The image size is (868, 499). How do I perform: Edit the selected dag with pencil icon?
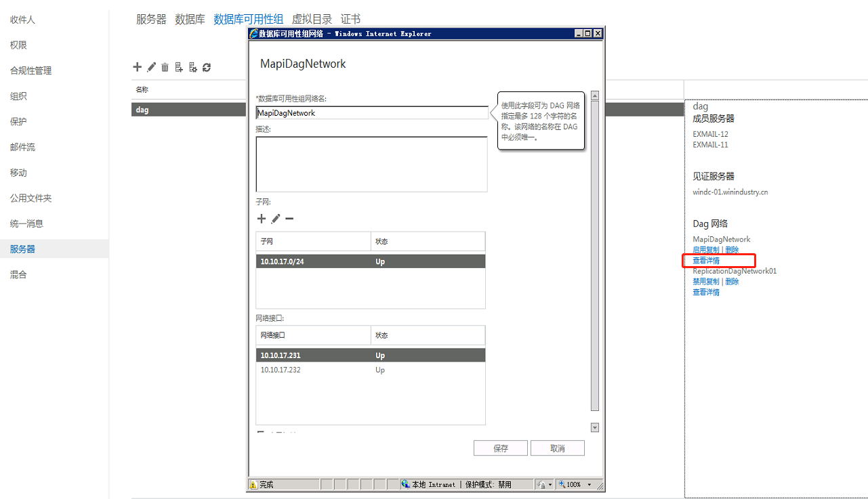click(x=152, y=67)
